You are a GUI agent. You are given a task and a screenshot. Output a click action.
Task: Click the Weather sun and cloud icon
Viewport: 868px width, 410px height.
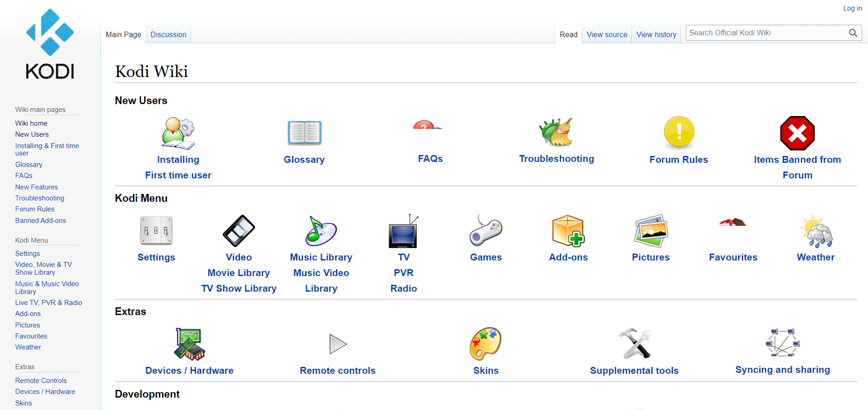816,231
